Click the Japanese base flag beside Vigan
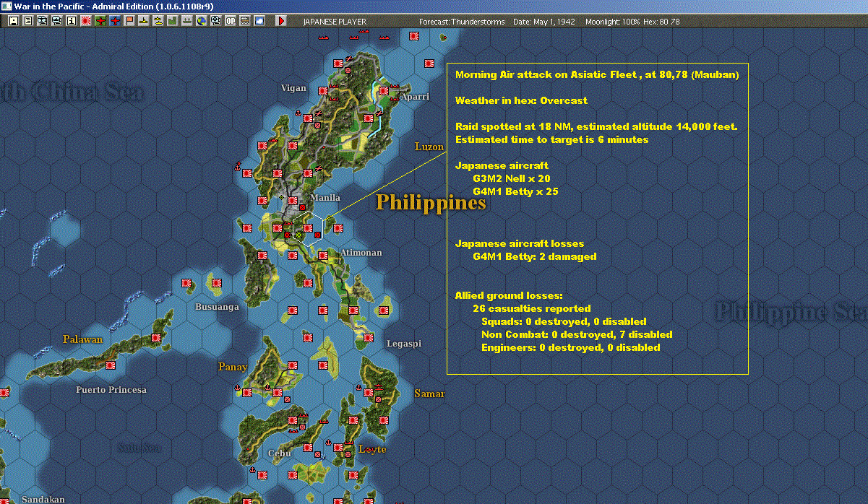Viewport: 868px width, 504px height. click(x=322, y=90)
